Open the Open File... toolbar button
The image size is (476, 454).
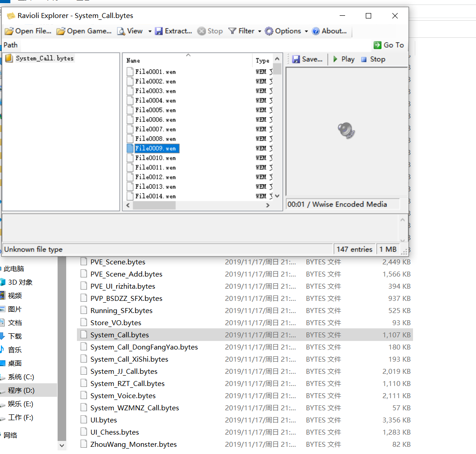coord(28,31)
